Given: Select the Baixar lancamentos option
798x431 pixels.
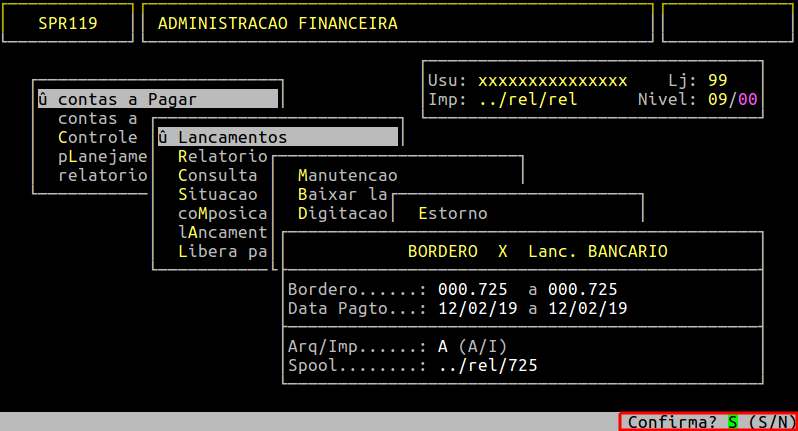Looking at the screenshot, I should 342,194.
